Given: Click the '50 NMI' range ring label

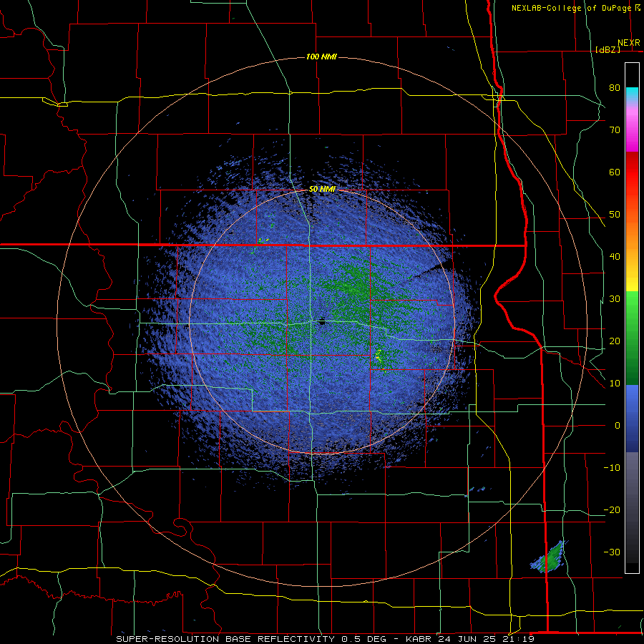Looking at the screenshot, I should (323, 190).
